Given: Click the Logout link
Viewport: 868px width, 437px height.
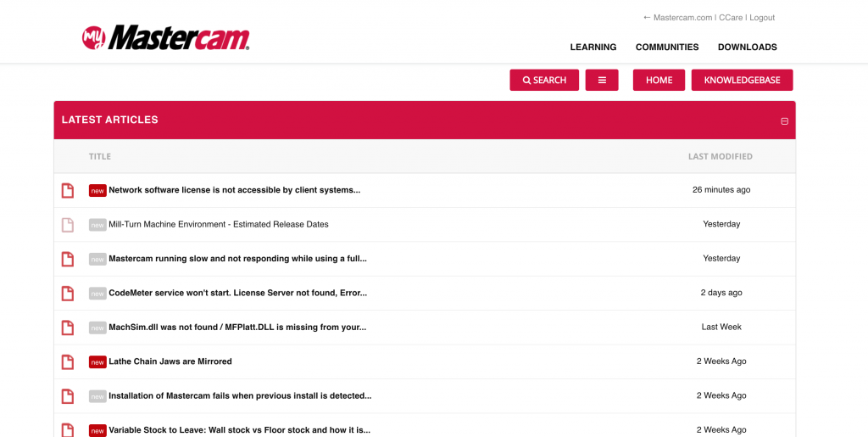Looking at the screenshot, I should point(762,18).
